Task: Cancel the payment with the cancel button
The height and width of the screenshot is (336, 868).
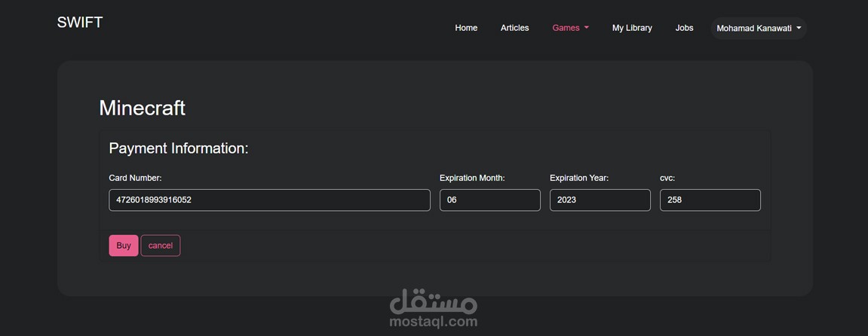Action: (x=161, y=246)
